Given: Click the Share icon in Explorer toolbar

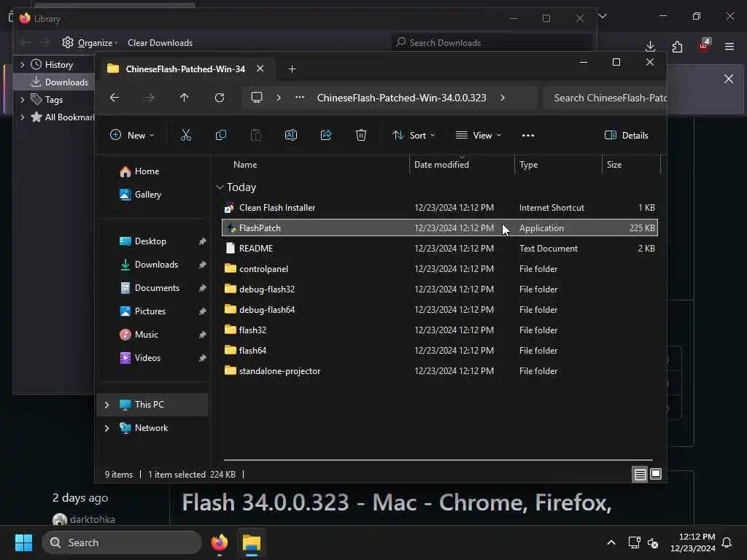Looking at the screenshot, I should (326, 135).
